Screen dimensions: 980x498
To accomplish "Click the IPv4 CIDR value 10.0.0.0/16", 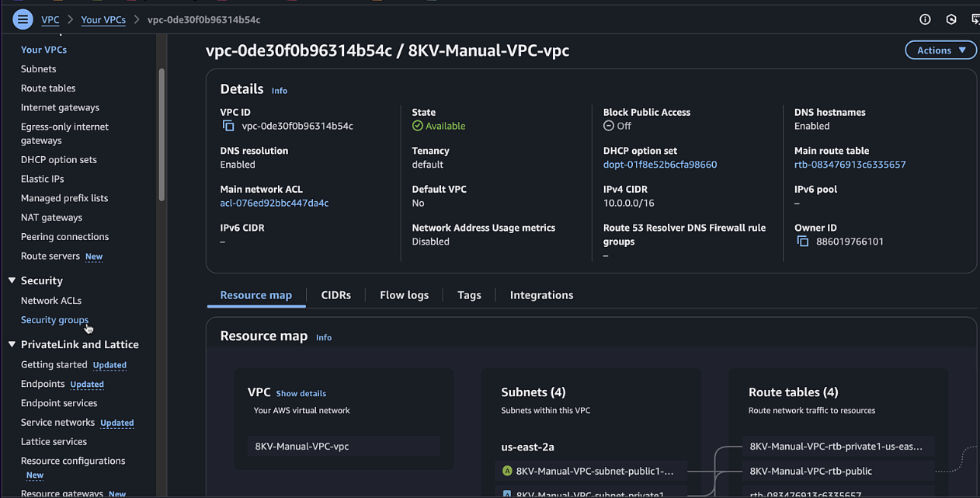I will 629,203.
